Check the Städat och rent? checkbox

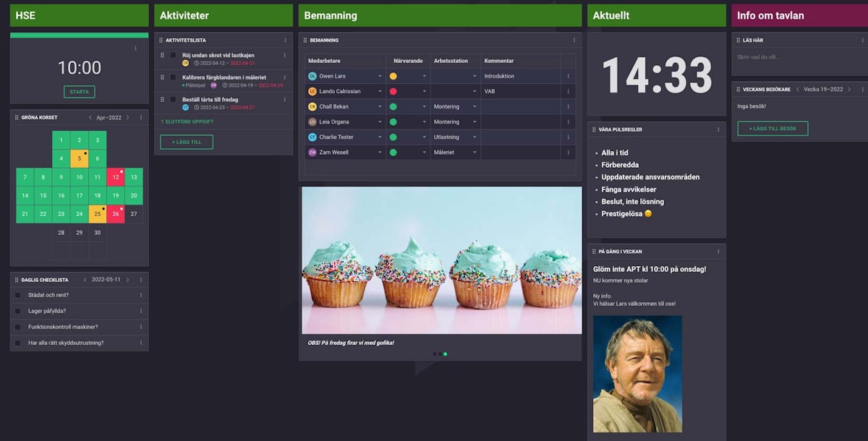tap(18, 295)
